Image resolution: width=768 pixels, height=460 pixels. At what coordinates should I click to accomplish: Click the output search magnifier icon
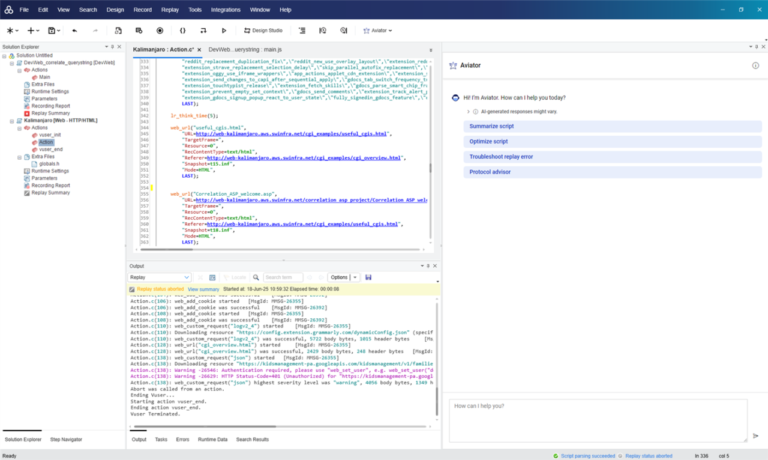click(256, 277)
